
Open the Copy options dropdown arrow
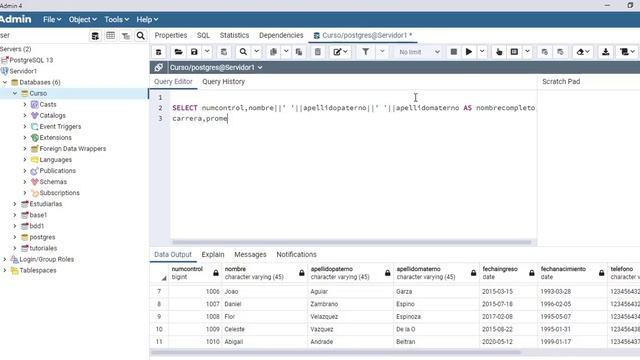pyautogui.click(x=286, y=52)
